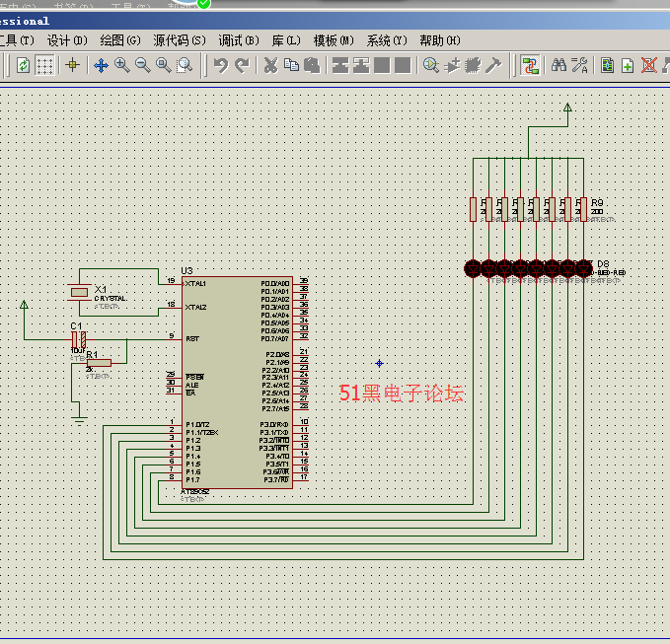This screenshot has width=670, height=644.
Task: Click the Copy to clipboard icon
Action: tap(291, 65)
